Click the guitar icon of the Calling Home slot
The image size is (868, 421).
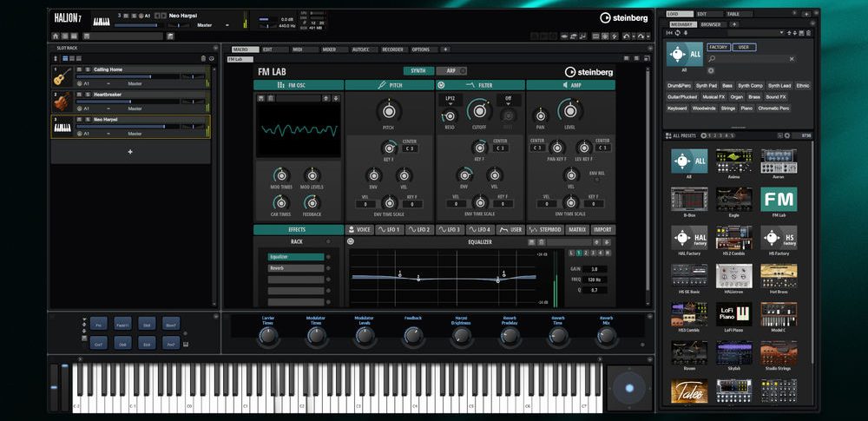62,76
